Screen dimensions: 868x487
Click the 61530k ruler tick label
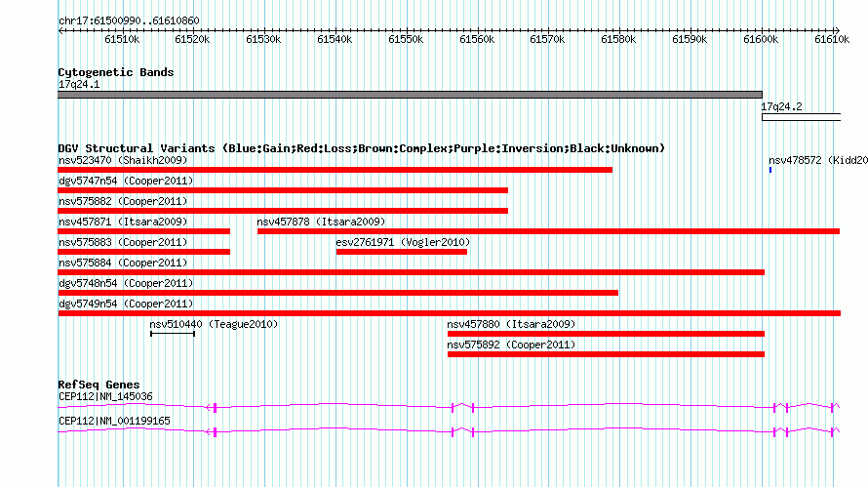[263, 39]
